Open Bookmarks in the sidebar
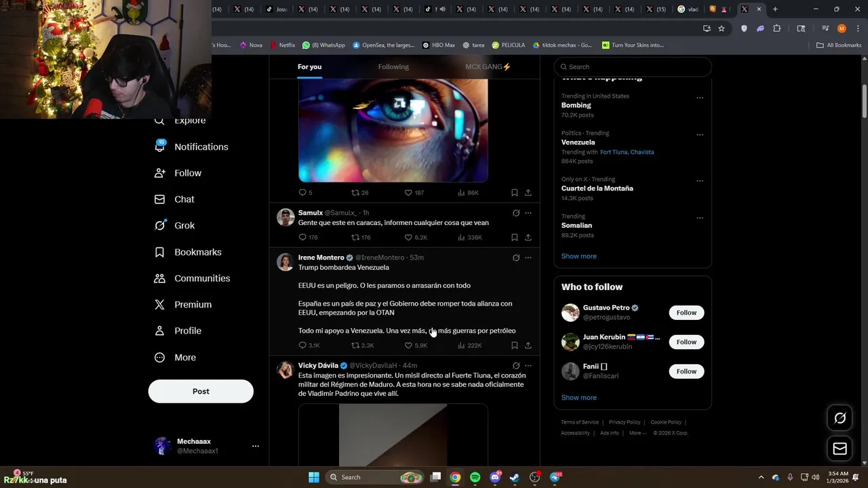 pos(189,252)
